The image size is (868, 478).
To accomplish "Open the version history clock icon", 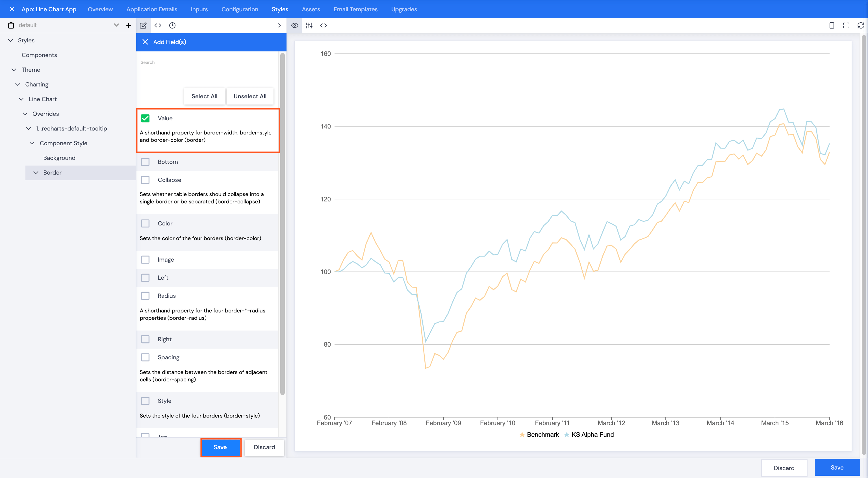I will coord(173,25).
